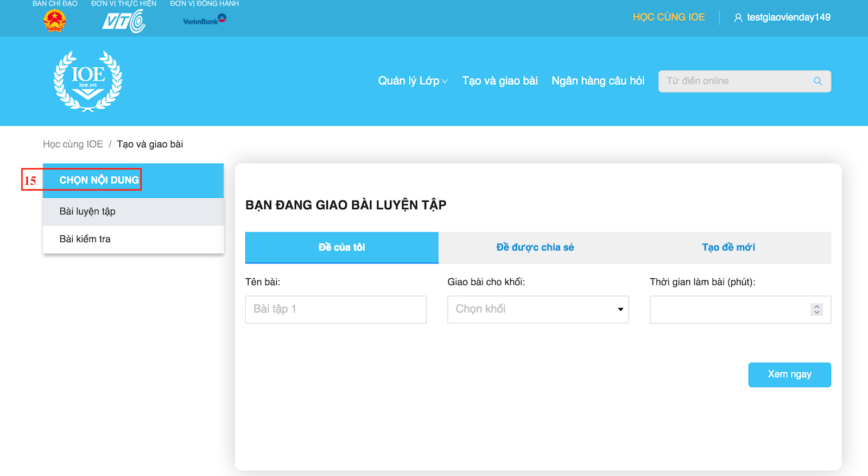Click the VietinBank sponsor logo
This screenshot has width=868, height=476.
pyautogui.click(x=205, y=21)
